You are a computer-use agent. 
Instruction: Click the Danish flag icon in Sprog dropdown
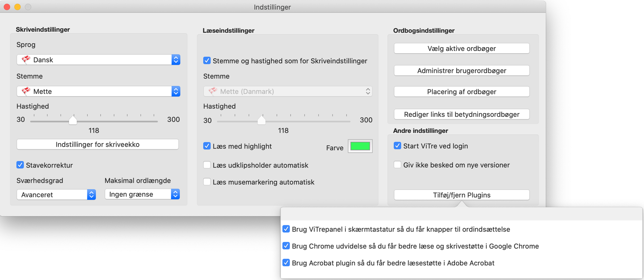tap(26, 60)
